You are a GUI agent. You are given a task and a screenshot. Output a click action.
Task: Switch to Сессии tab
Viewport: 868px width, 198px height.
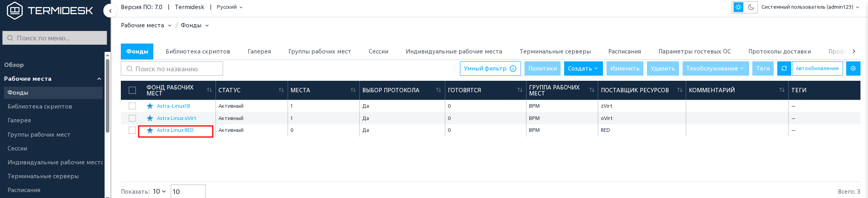tap(378, 51)
